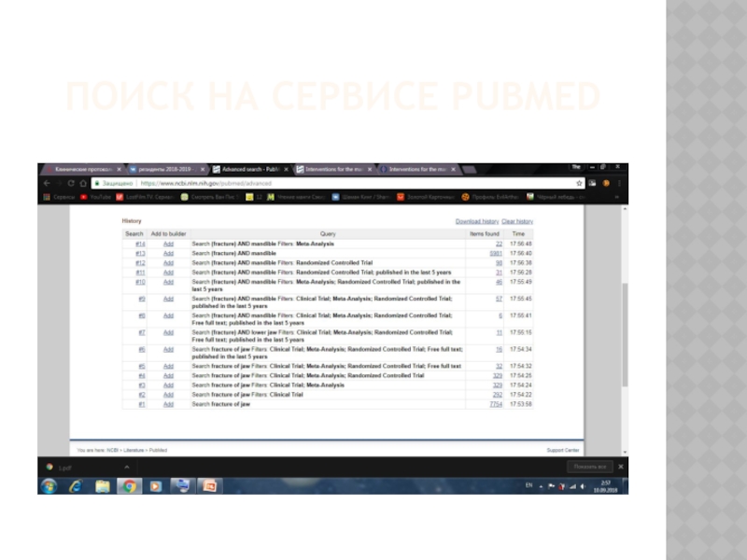Show the hidden bookmarks overflow chevron
Viewport: 747px width, 560px height.
[617, 197]
